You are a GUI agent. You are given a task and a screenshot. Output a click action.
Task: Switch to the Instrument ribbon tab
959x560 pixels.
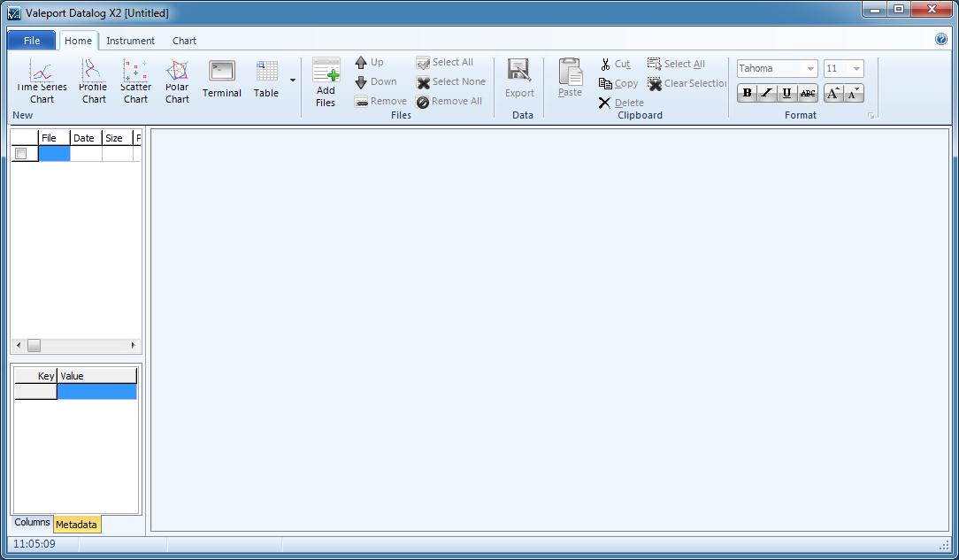point(130,41)
